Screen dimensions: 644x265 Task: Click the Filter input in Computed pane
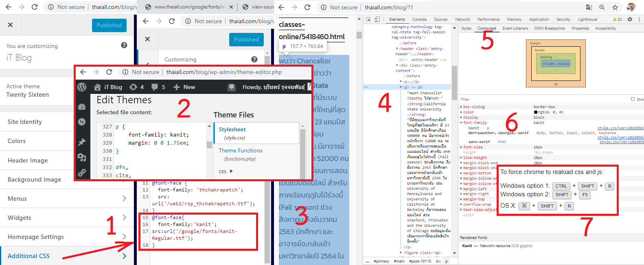(541, 99)
